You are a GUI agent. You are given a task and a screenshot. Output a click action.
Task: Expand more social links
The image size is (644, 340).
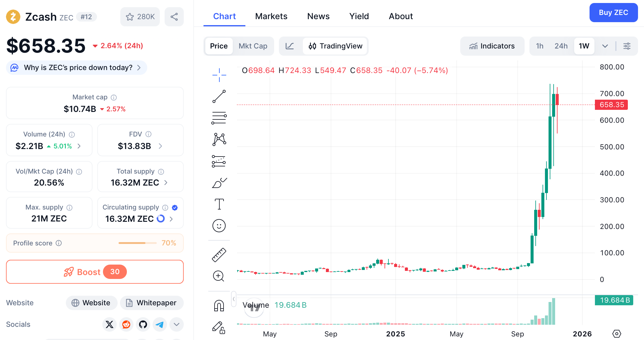pyautogui.click(x=176, y=324)
